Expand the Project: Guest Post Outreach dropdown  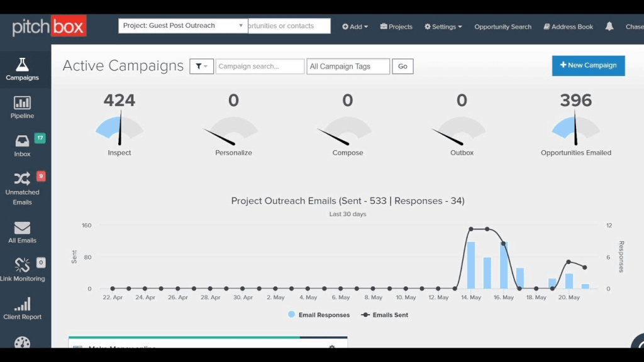183,26
